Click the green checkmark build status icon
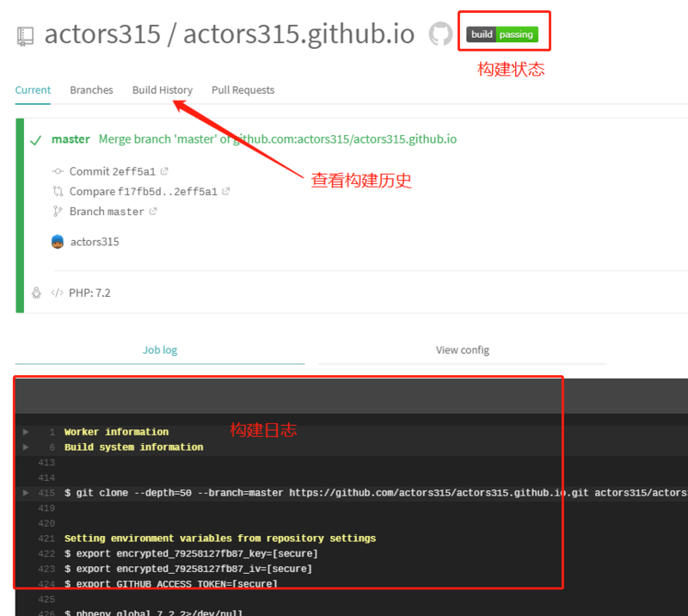The height and width of the screenshot is (616, 688). pos(35,140)
